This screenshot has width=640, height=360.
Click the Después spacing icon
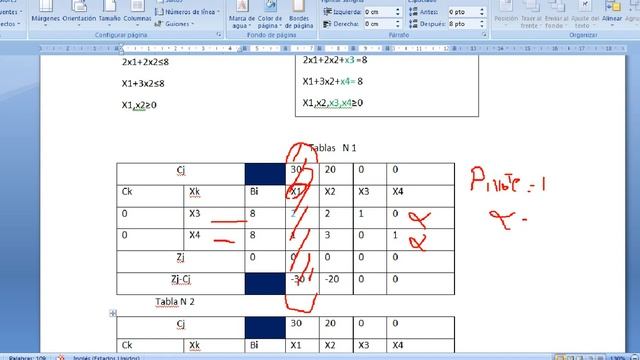click(413, 24)
